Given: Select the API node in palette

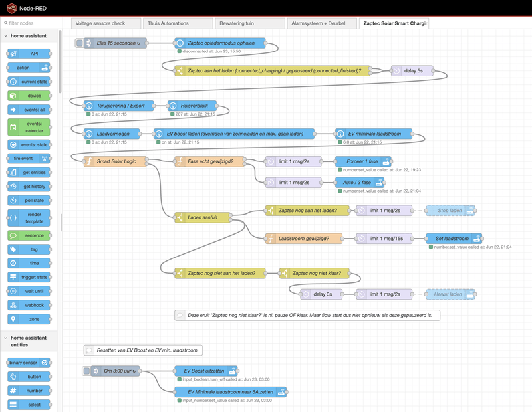Looking at the screenshot, I should [29, 54].
